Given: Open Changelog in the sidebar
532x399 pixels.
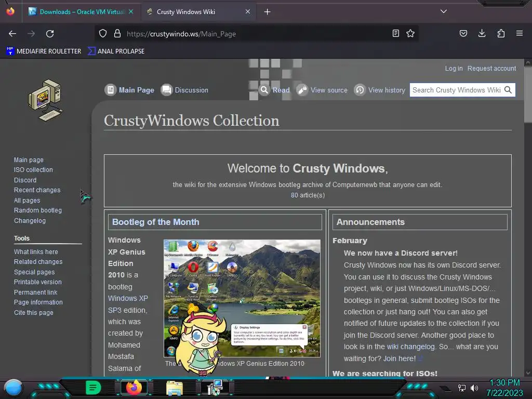Looking at the screenshot, I should (30, 220).
